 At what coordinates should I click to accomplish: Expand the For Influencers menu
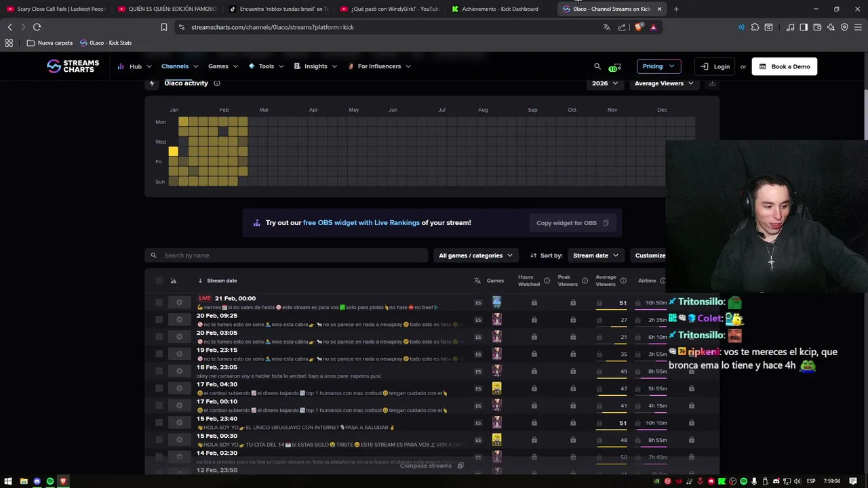379,66
